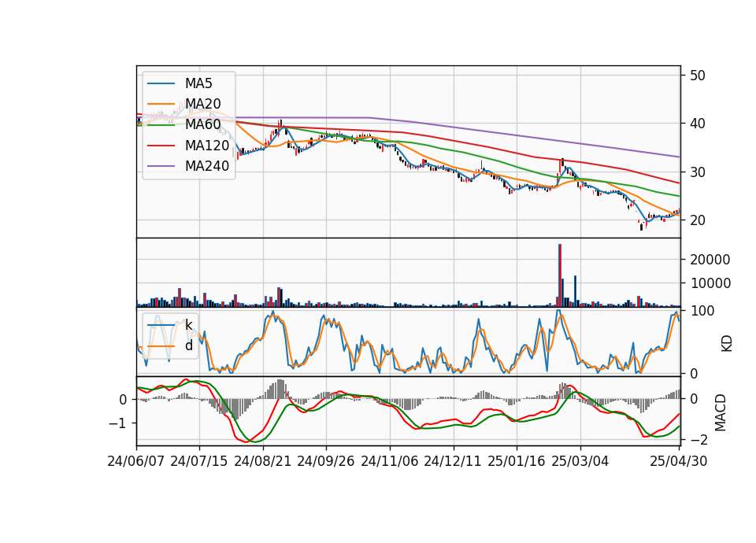Click the MA120 legend label
Viewport: 756px width, 543px height.
pyautogui.click(x=207, y=145)
